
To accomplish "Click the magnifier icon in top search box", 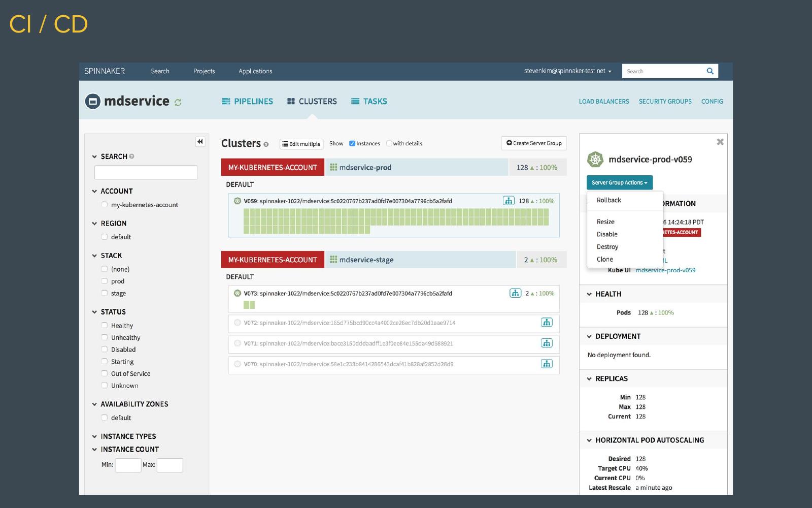I will click(710, 71).
